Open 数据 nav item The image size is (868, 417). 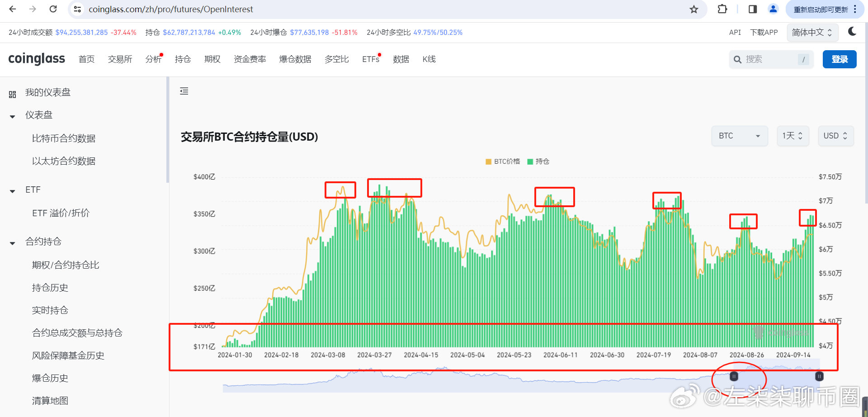tap(401, 59)
